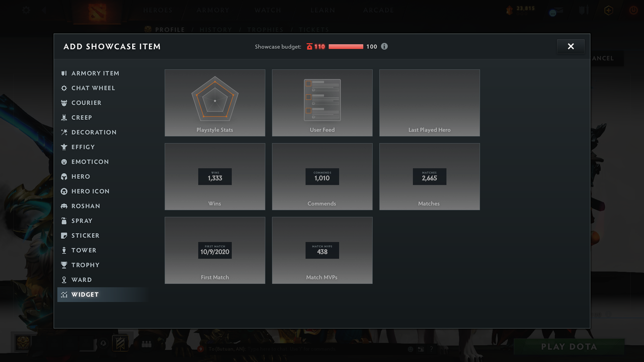The height and width of the screenshot is (362, 644).
Task: Open the TROPHIES tab
Action: click(265, 30)
